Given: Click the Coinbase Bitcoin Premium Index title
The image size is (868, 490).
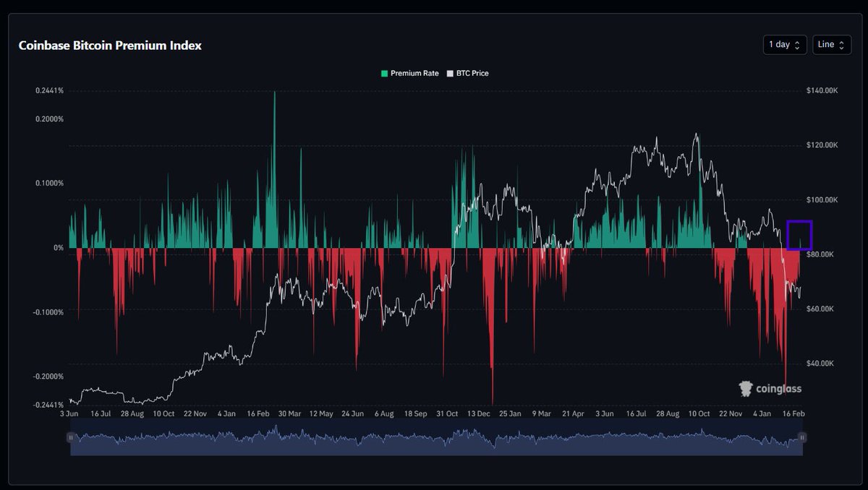Looking at the screenshot, I should coord(110,46).
